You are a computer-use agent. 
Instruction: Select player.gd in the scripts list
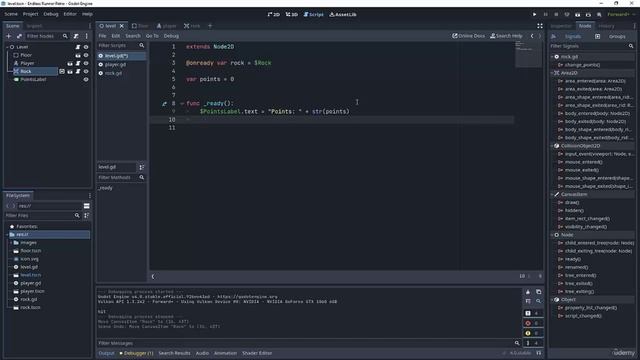tap(116, 64)
